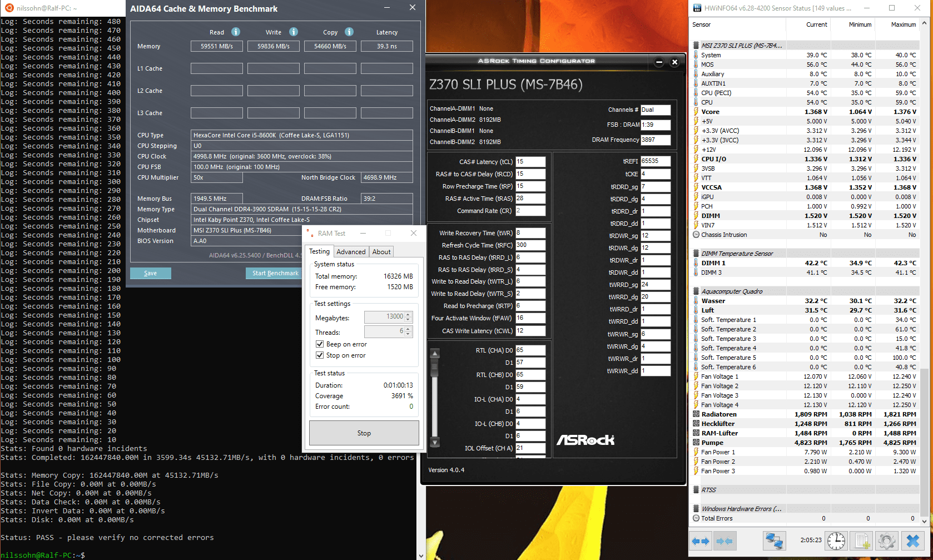Switch to the Advanced tab in RAM Test

[x=351, y=252]
